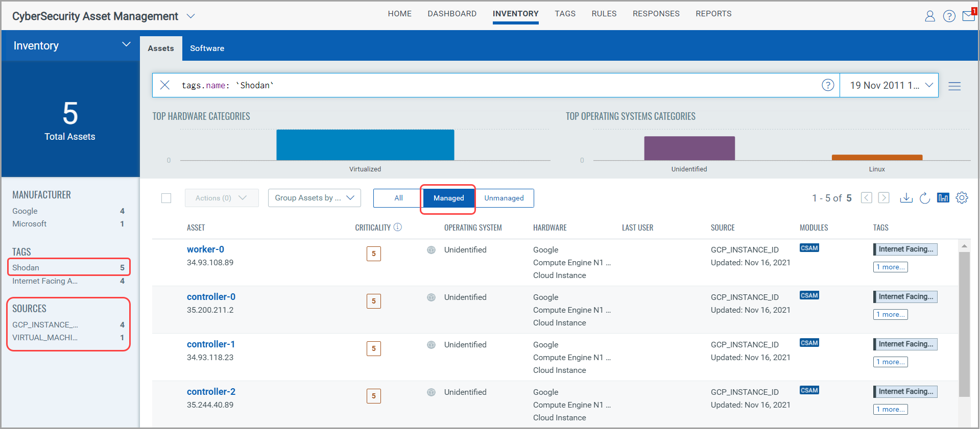
Task: Filter by Internet Facing A... tag
Action: pyautogui.click(x=68, y=281)
